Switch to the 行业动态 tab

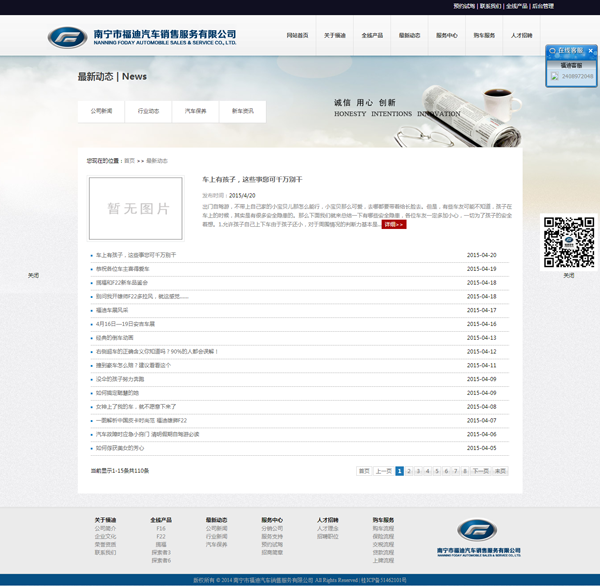coord(148,111)
